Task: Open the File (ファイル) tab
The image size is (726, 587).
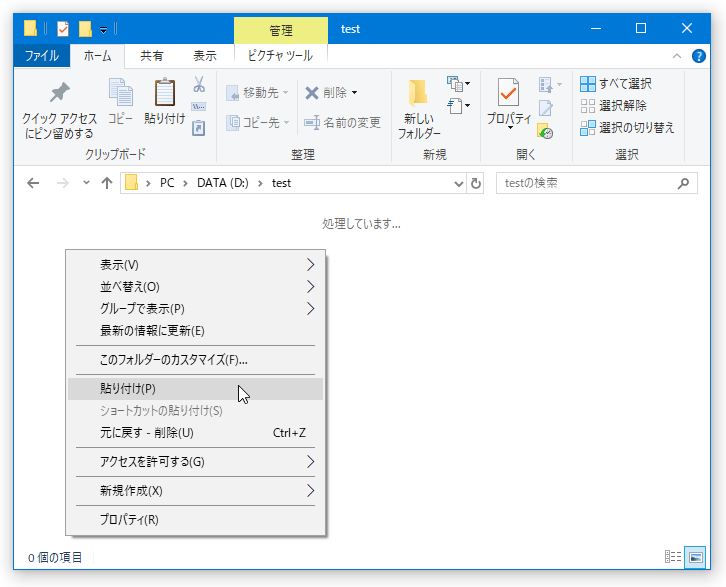Action: [x=42, y=56]
